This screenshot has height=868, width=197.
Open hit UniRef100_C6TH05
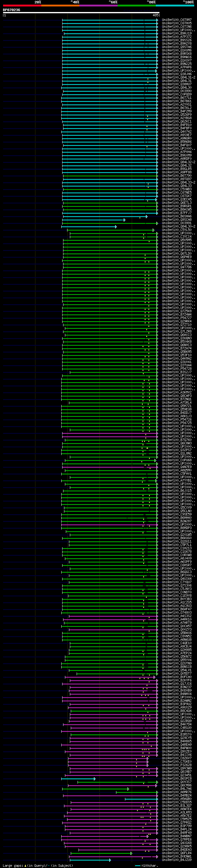tap(176, 23)
